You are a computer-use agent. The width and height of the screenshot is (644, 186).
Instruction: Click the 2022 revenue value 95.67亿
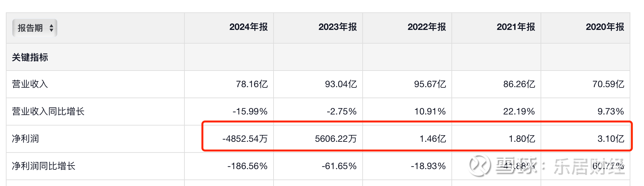(x=430, y=84)
